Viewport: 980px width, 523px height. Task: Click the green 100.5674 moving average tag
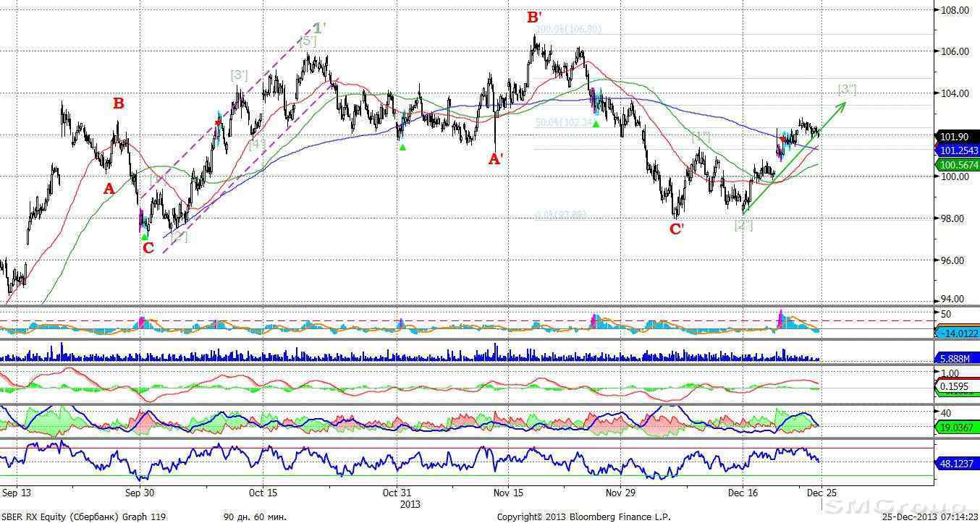pyautogui.click(x=956, y=166)
